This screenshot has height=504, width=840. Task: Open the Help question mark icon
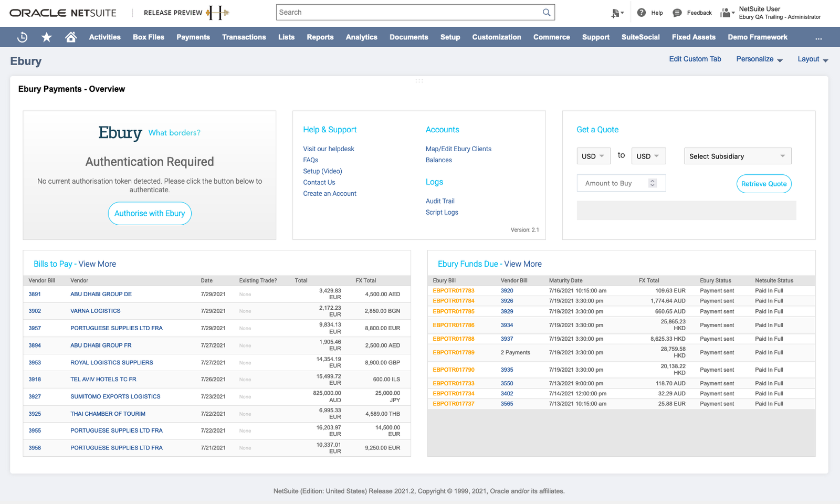[642, 13]
